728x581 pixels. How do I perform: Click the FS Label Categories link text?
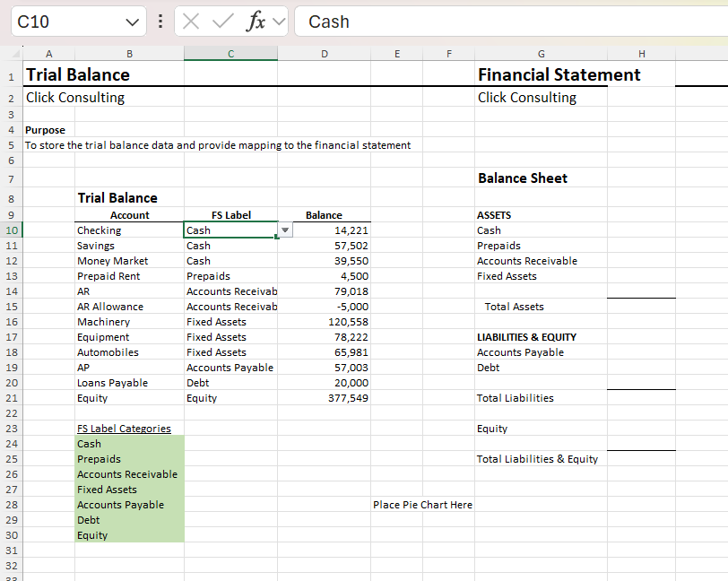point(124,428)
